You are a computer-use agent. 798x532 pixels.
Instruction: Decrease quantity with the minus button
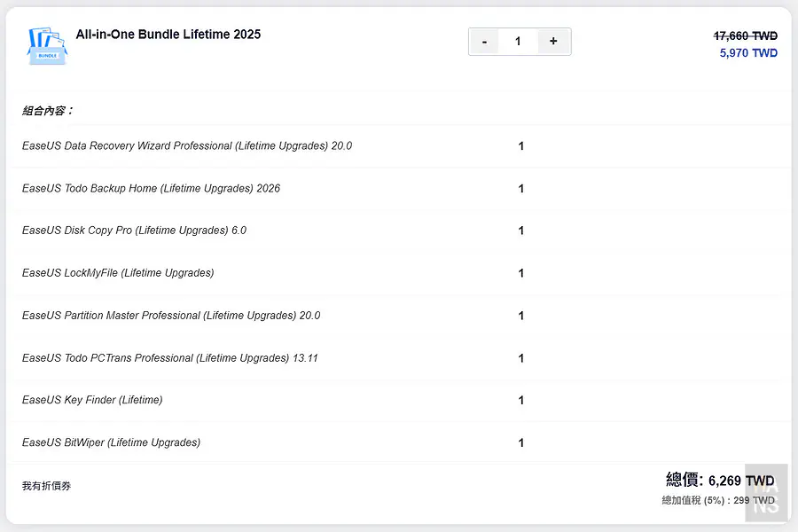(484, 42)
